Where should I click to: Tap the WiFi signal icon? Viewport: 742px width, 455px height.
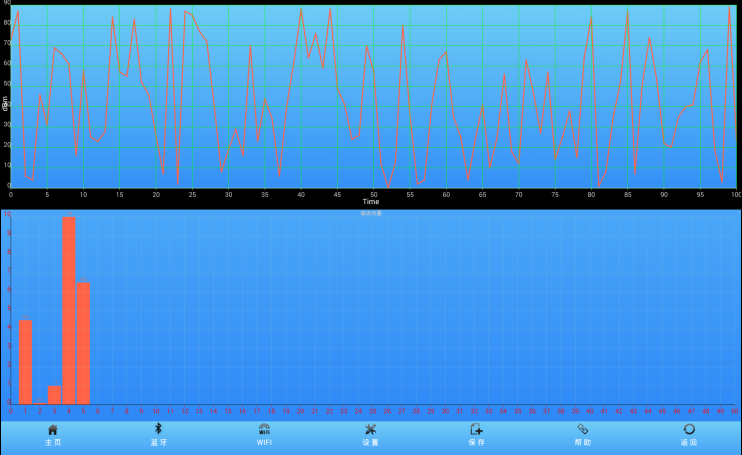[x=264, y=429]
